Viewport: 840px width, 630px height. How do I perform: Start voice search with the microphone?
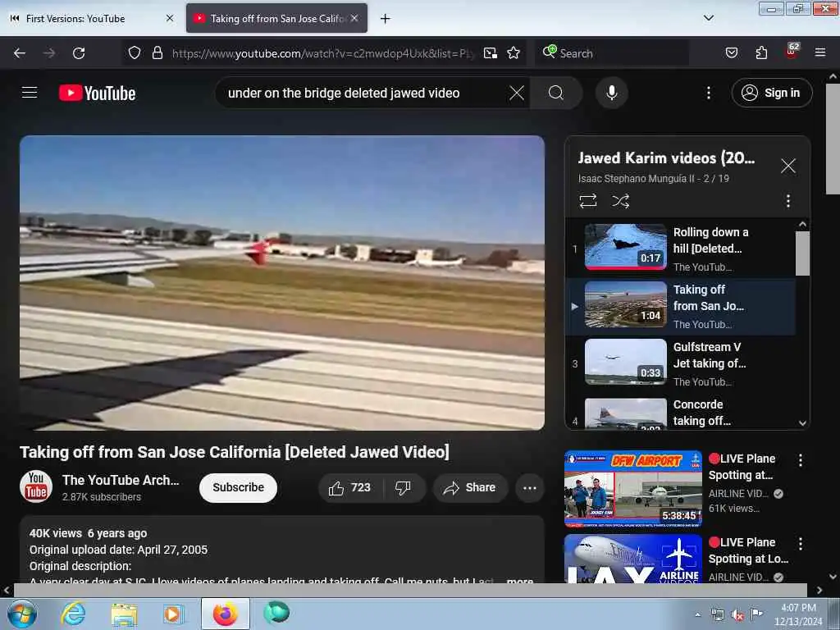[611, 93]
